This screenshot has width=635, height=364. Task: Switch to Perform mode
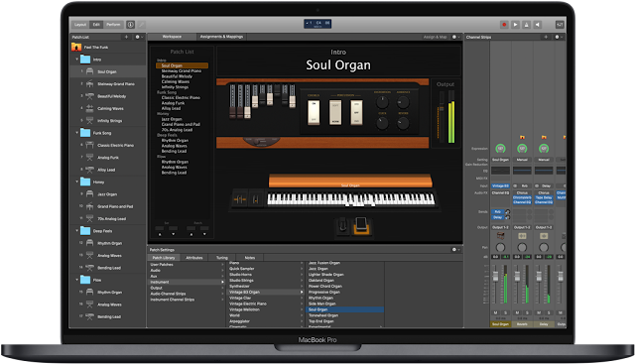click(x=113, y=25)
